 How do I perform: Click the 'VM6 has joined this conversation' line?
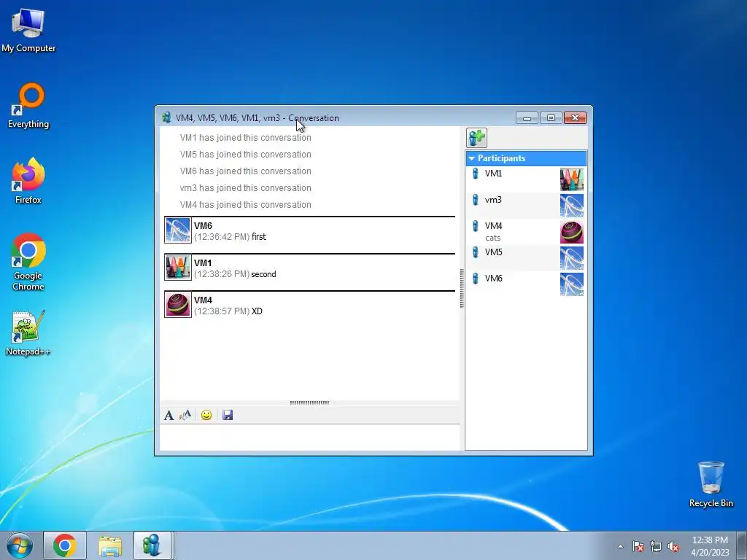[245, 171]
